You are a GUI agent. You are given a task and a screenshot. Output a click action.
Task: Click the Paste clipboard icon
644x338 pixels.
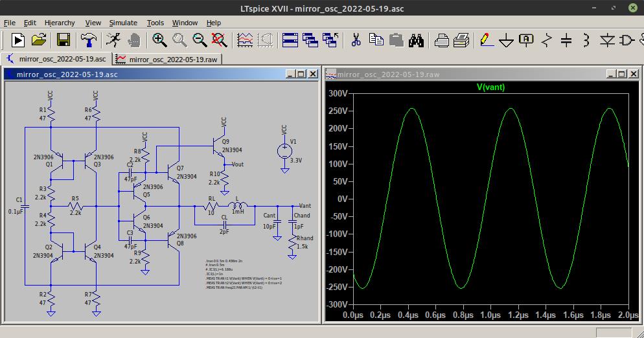[x=397, y=40]
